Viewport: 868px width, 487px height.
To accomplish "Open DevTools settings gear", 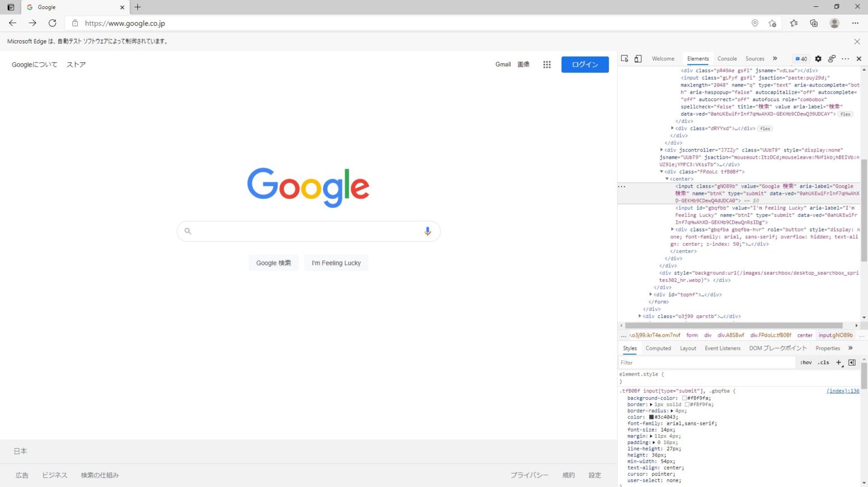I will click(x=818, y=59).
